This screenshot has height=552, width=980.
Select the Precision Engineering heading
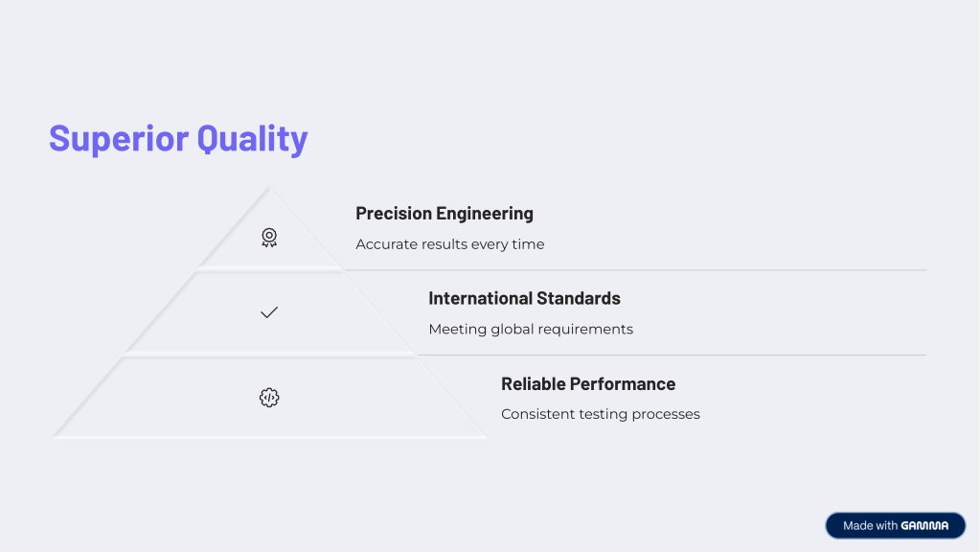[x=444, y=213]
